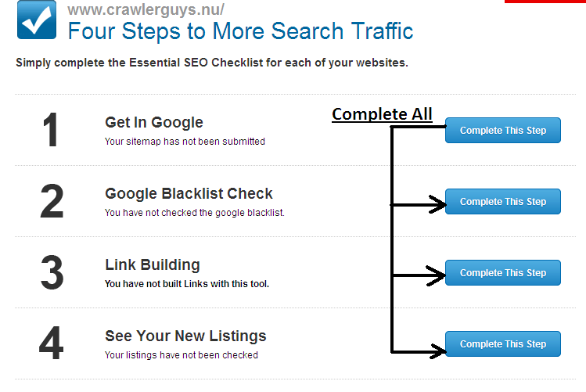Click the large step number 1
This screenshot has width=586, height=392.
pyautogui.click(x=51, y=130)
